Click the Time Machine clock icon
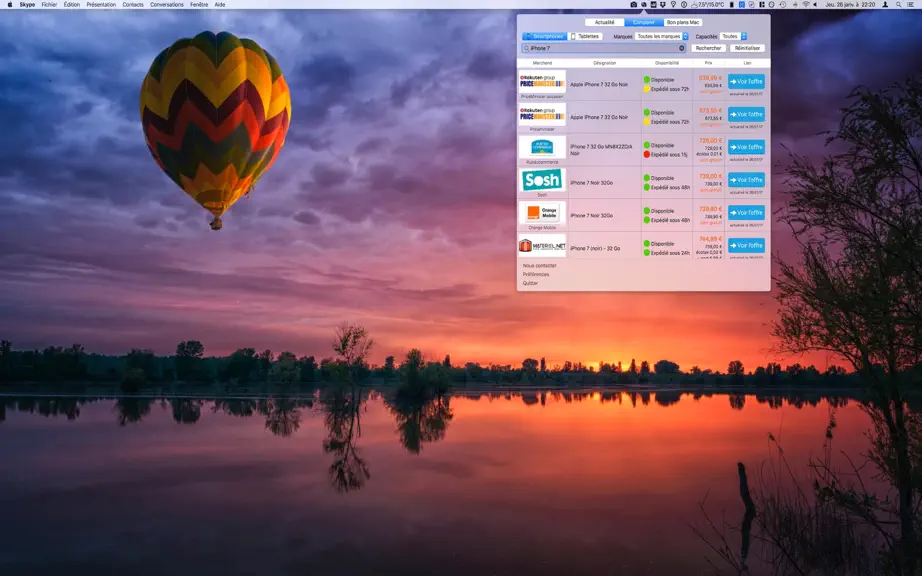 click(x=782, y=4)
